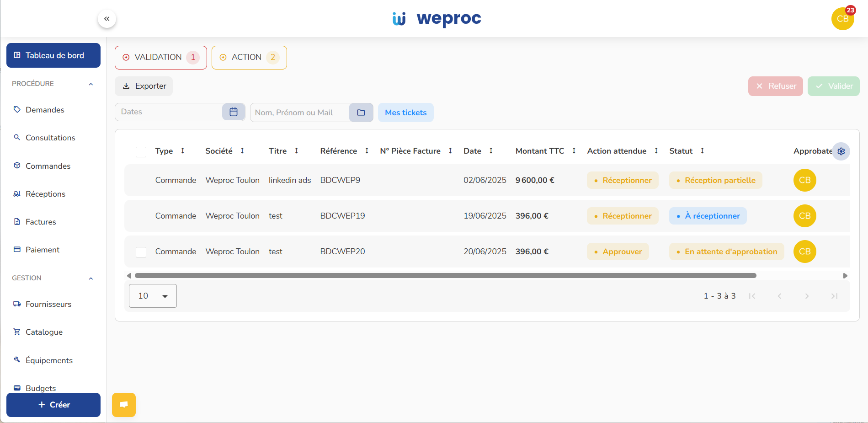Collapse the PROCÉDURE sidebar section
This screenshot has width=868, height=423.
click(91, 84)
